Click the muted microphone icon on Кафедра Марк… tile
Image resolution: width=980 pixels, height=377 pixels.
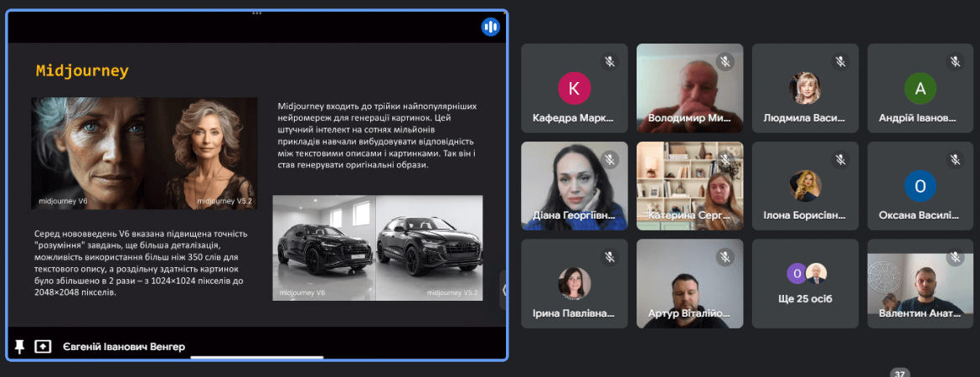tap(610, 61)
